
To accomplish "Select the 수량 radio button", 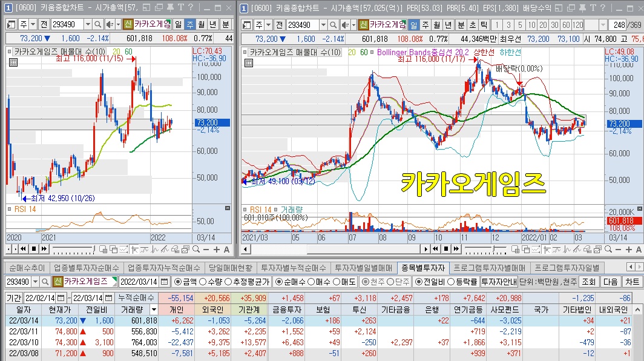I will (x=203, y=282).
